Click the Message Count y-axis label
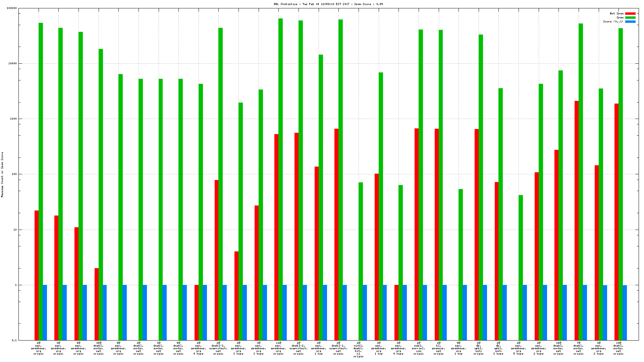 2,174
